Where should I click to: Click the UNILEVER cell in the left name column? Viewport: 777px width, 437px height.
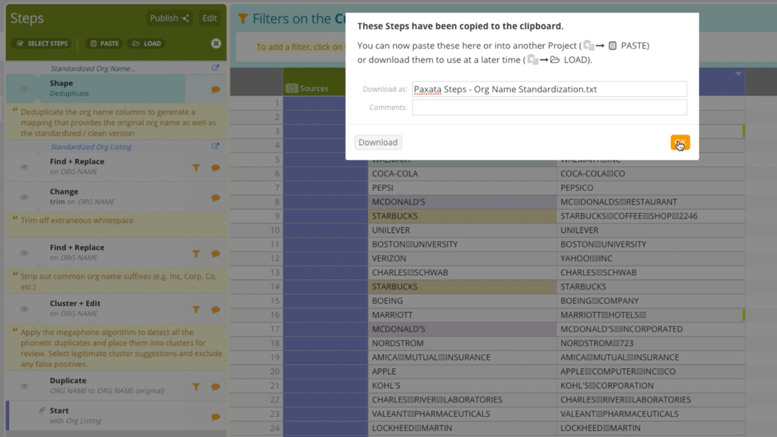click(462, 230)
